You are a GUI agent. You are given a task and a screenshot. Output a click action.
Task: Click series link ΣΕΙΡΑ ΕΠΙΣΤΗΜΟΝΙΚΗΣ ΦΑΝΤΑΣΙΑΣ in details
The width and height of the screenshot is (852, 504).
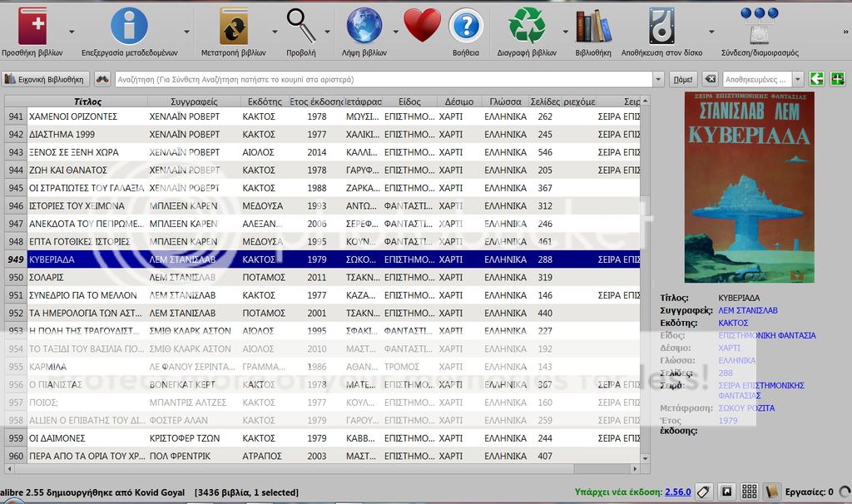(761, 391)
